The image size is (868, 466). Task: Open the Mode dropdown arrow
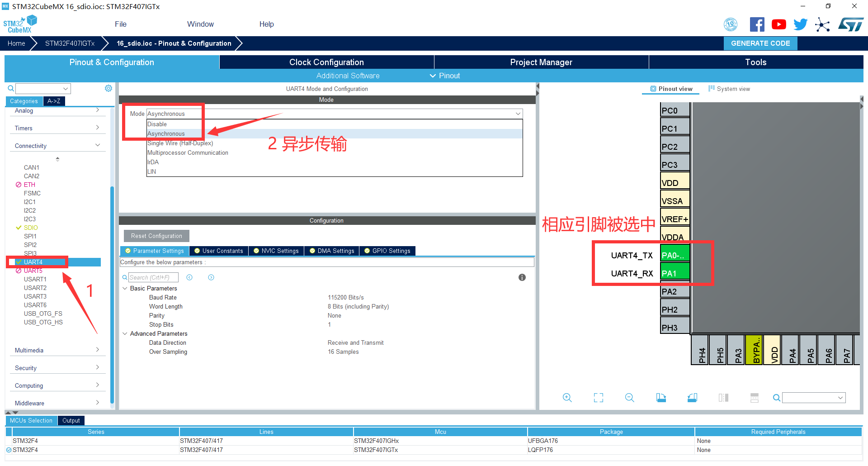pos(518,114)
